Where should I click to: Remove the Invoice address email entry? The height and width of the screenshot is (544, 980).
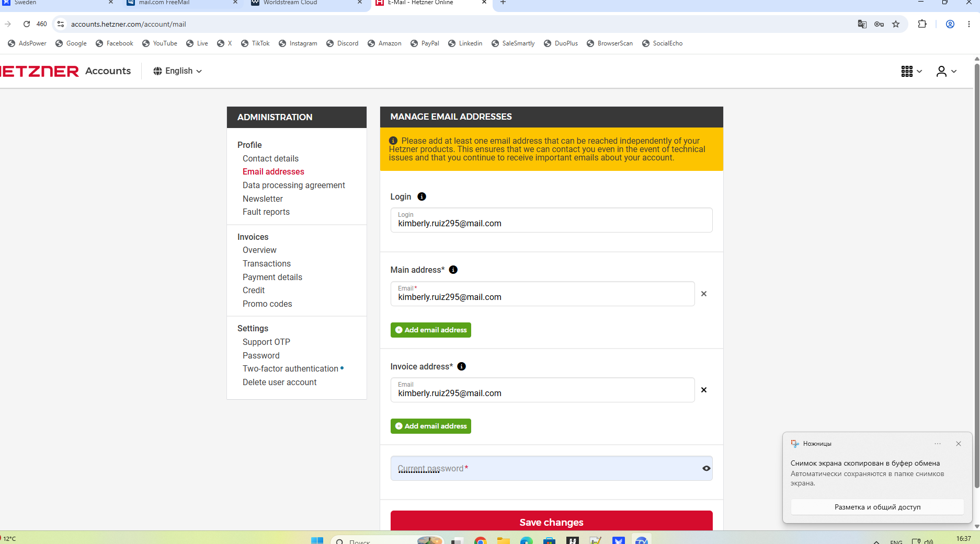pos(704,390)
